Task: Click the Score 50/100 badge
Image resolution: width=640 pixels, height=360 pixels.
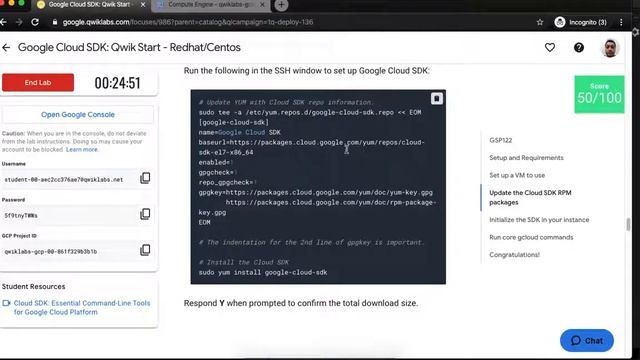Action: [x=599, y=94]
